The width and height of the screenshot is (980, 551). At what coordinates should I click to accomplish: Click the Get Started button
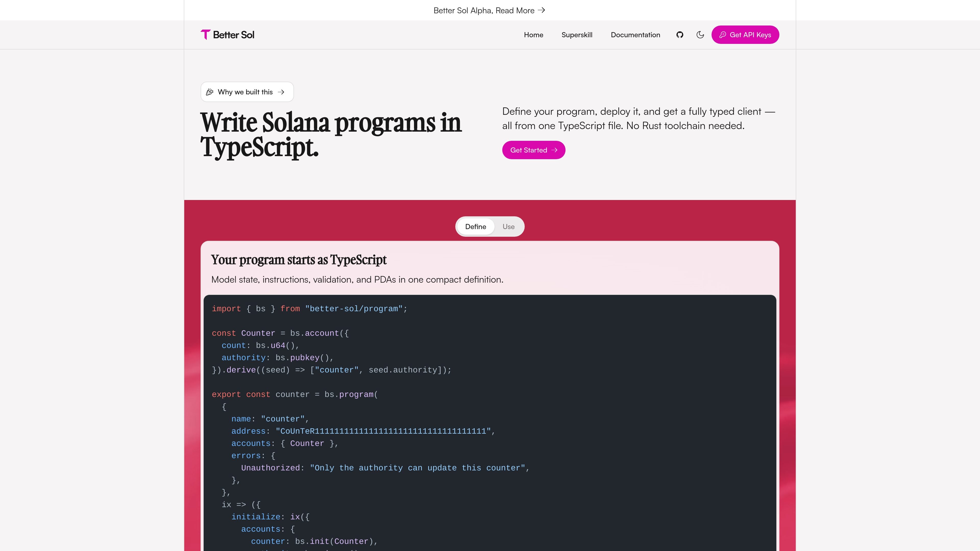click(534, 150)
